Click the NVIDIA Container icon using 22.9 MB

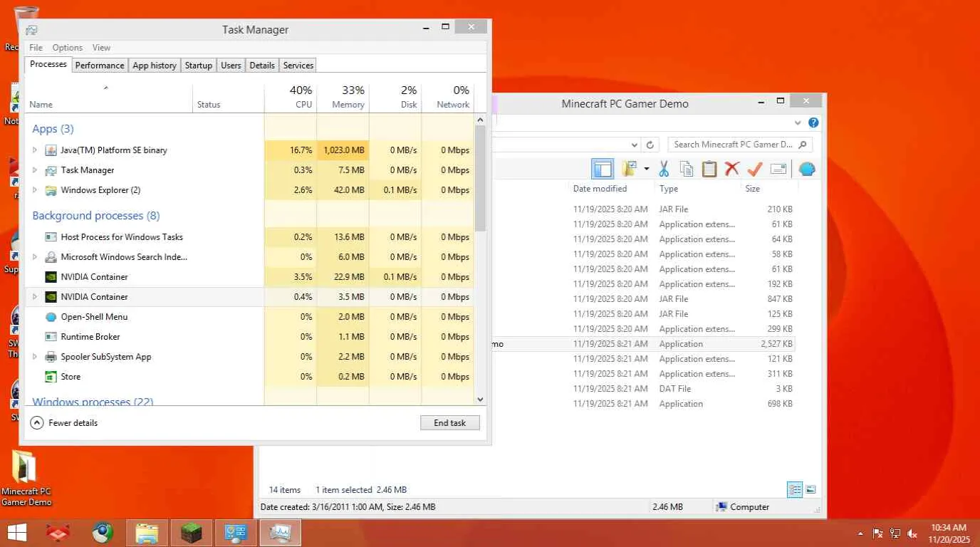(51, 277)
